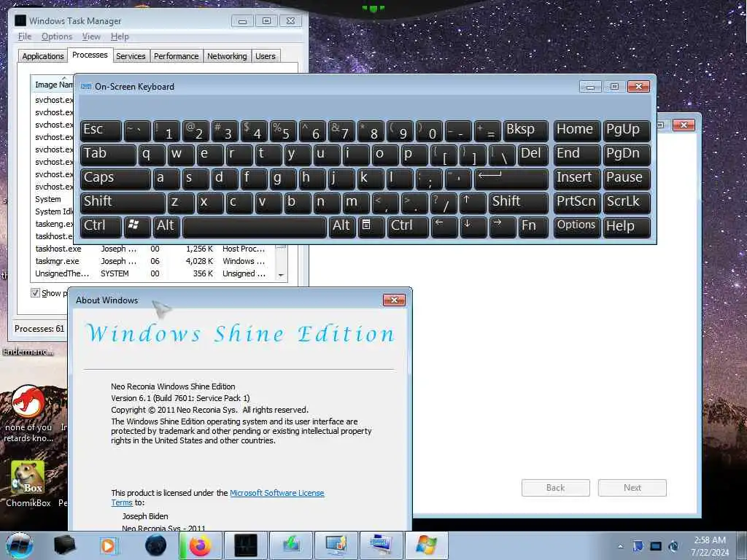Click the Next button in wizard window
The image size is (747, 560).
click(x=632, y=488)
